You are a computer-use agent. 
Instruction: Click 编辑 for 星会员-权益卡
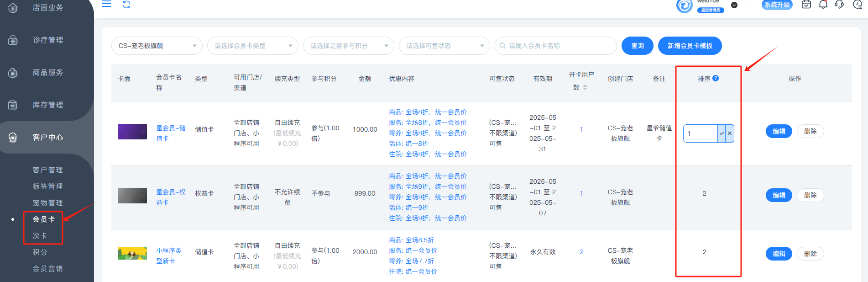(x=779, y=195)
